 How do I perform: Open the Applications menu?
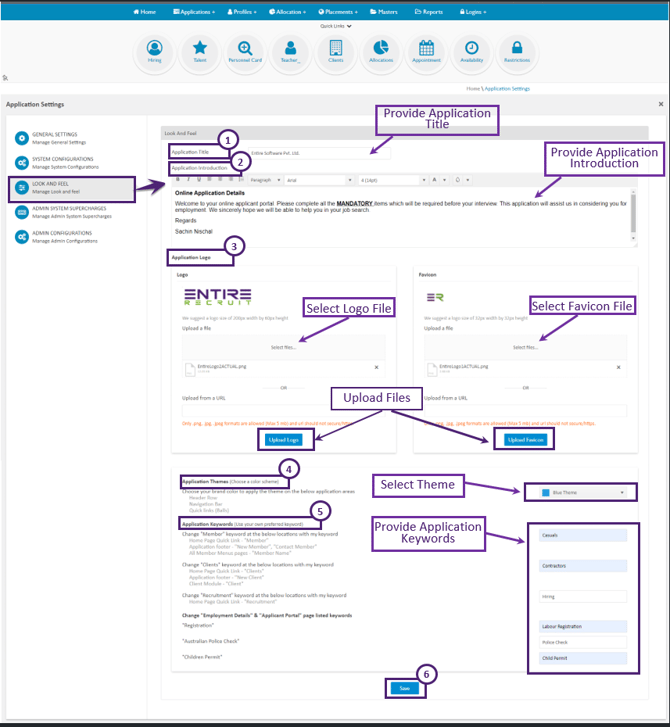coord(193,12)
